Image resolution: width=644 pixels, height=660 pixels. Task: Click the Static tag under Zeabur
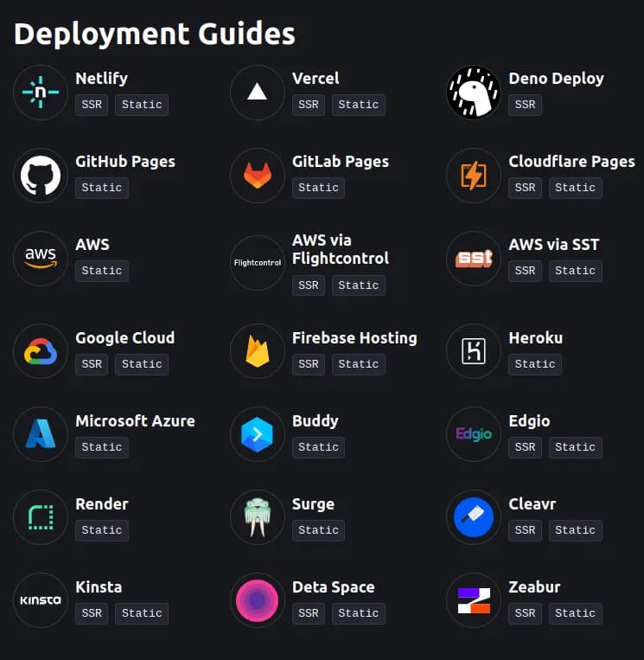point(575,613)
